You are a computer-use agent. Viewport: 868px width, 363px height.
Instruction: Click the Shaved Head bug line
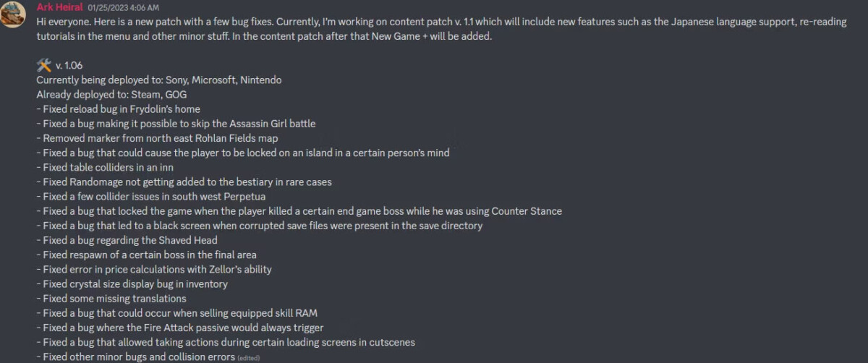coord(127,240)
